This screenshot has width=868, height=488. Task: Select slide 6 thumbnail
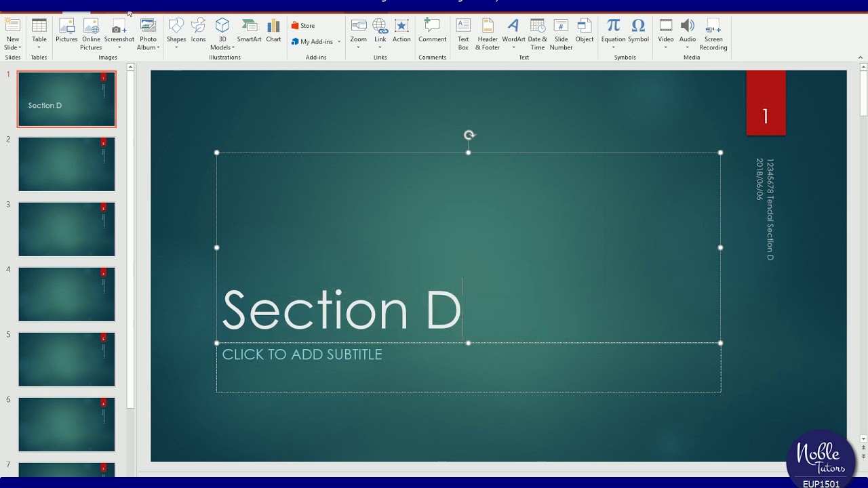(66, 424)
